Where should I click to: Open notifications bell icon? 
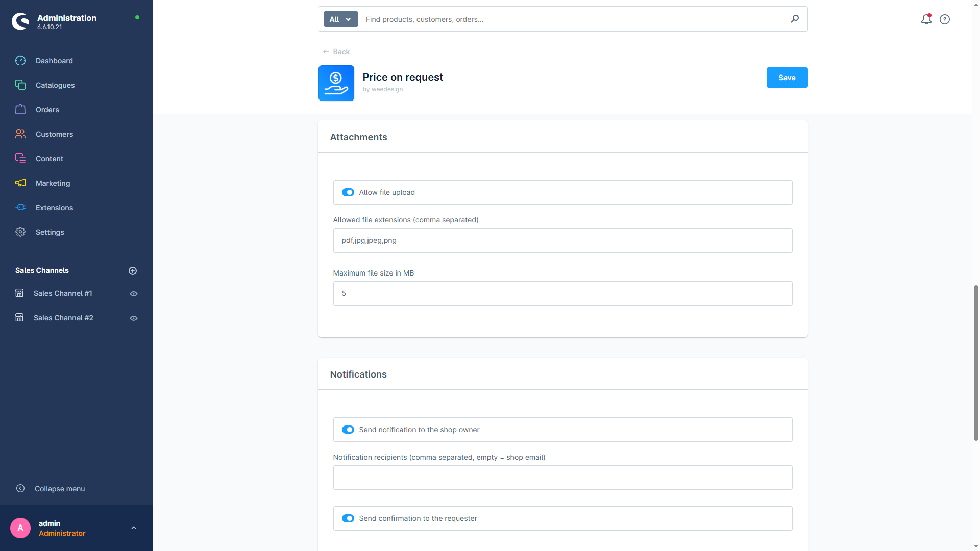[x=926, y=19]
